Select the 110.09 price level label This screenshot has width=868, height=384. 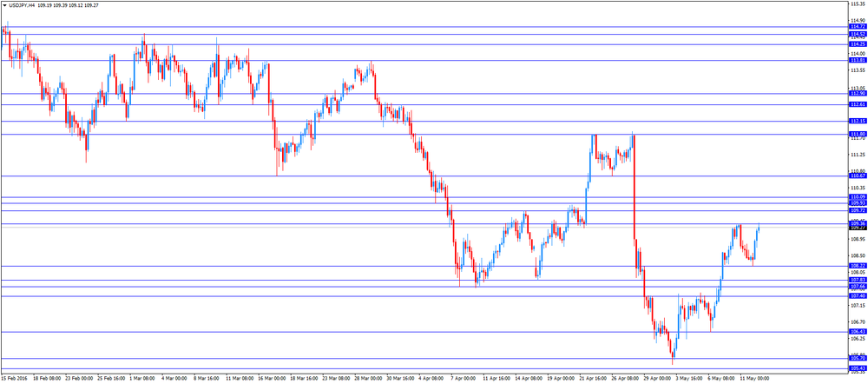coord(857,196)
